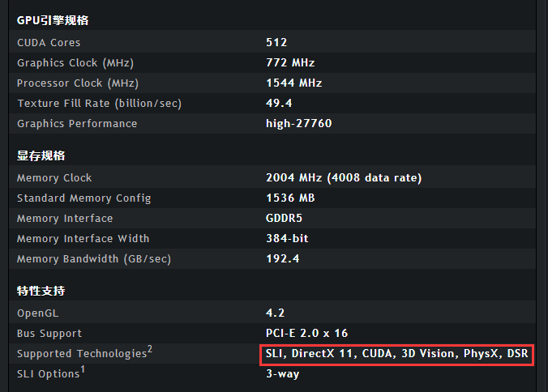
Task: Click the 772 MHz graphics clock value
Action: tap(290, 62)
